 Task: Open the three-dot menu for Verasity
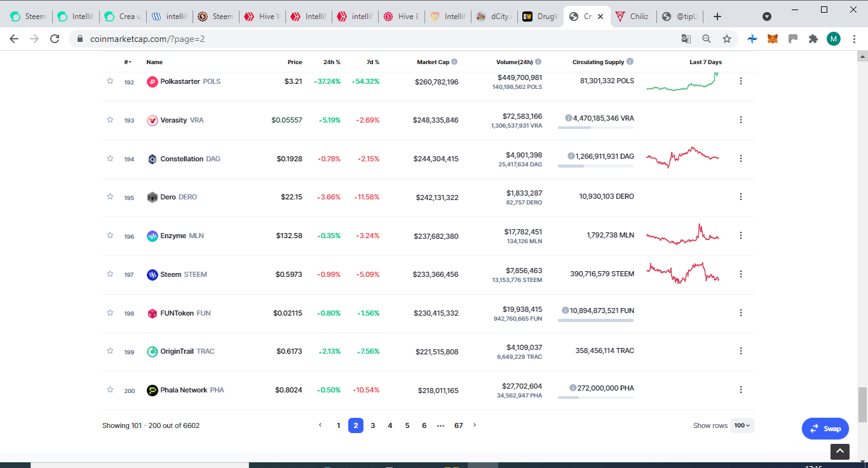pyautogui.click(x=741, y=119)
